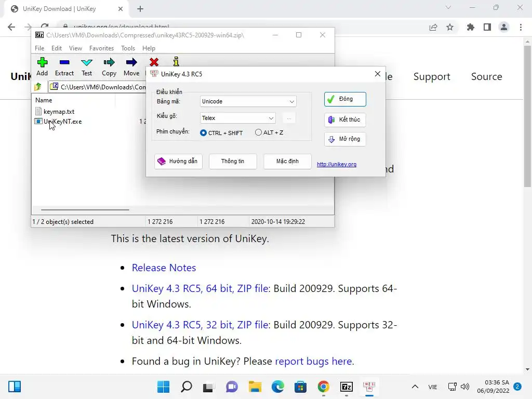Open Widgets panel on taskbar

(x=15, y=387)
